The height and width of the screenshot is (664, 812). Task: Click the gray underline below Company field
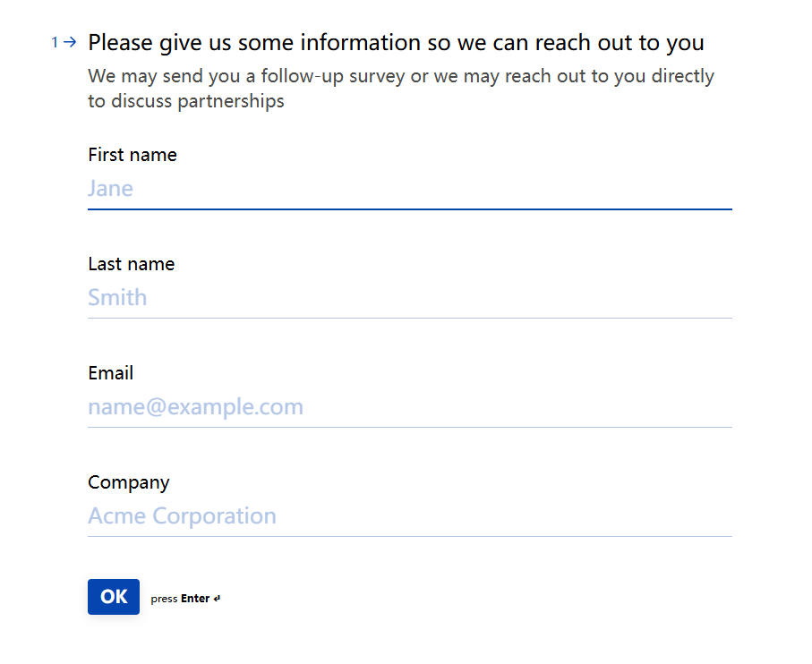coord(409,536)
